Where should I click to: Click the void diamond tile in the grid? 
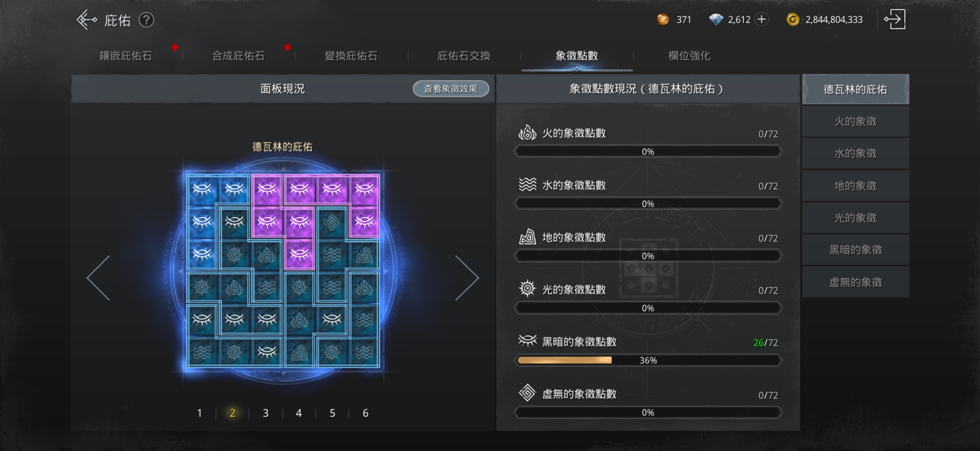332,222
